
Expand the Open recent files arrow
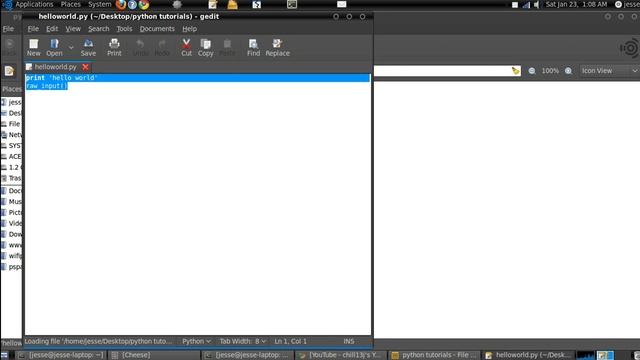pos(71,48)
